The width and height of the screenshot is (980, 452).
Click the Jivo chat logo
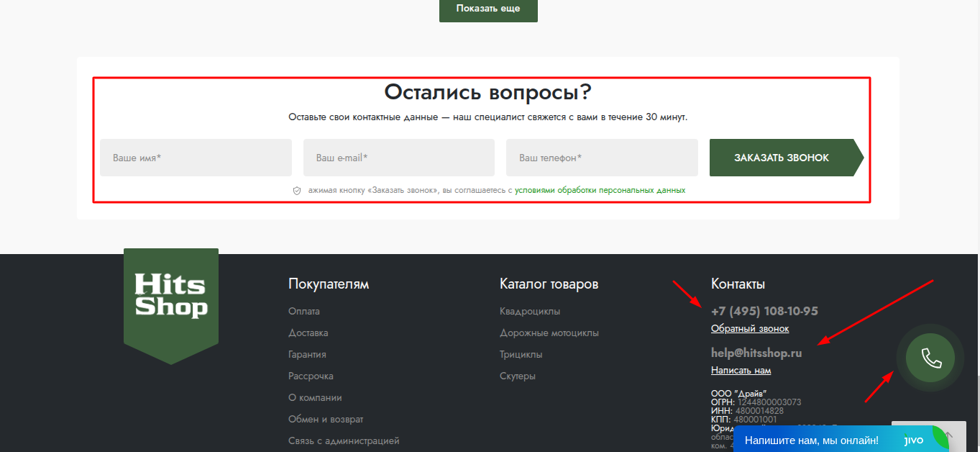[x=914, y=440]
